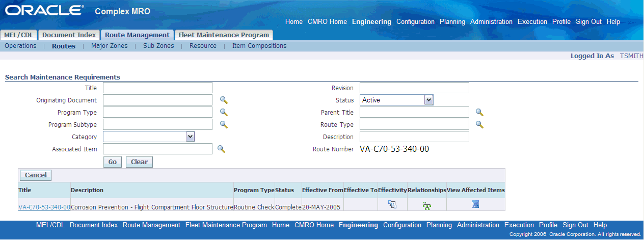Open Effectivity icon for VA-C70-53-340-00
The image size is (644, 240).
point(392,204)
